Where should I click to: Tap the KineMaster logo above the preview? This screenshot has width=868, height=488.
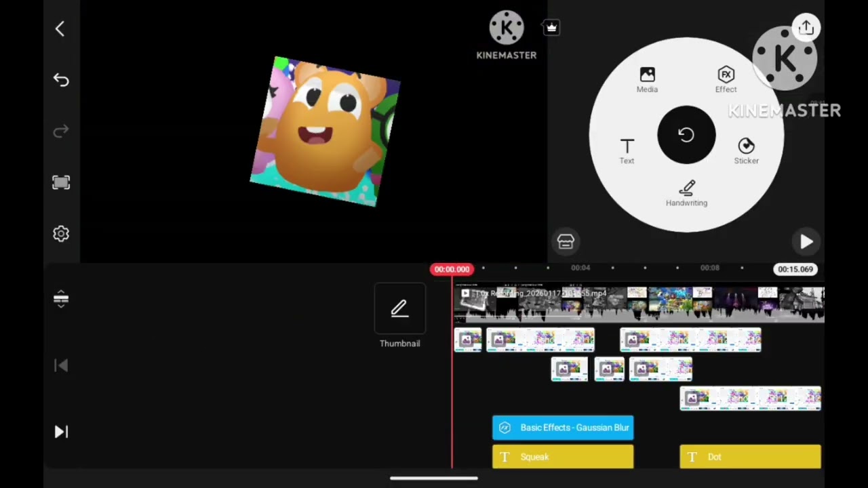[x=507, y=36]
